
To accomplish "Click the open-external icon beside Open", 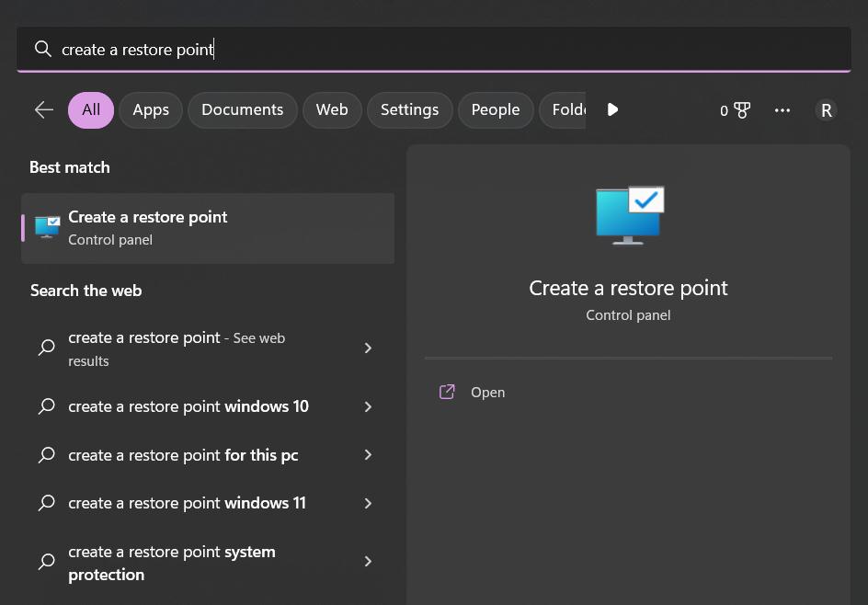I will (447, 392).
